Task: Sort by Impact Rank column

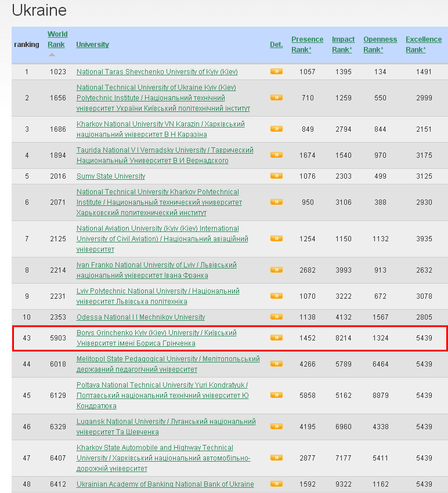Action: pyautogui.click(x=343, y=44)
